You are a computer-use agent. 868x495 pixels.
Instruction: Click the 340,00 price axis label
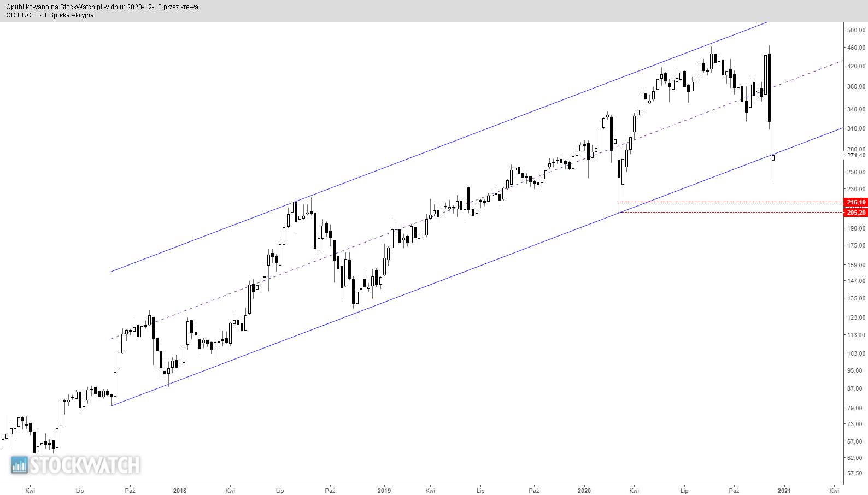pyautogui.click(x=856, y=109)
